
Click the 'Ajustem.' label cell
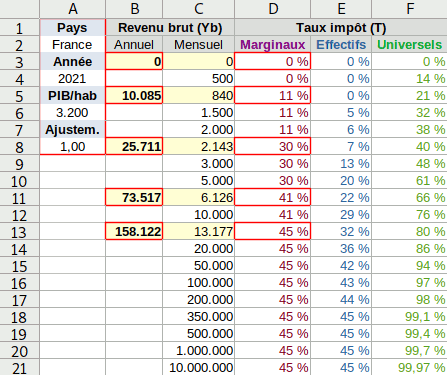(x=73, y=129)
